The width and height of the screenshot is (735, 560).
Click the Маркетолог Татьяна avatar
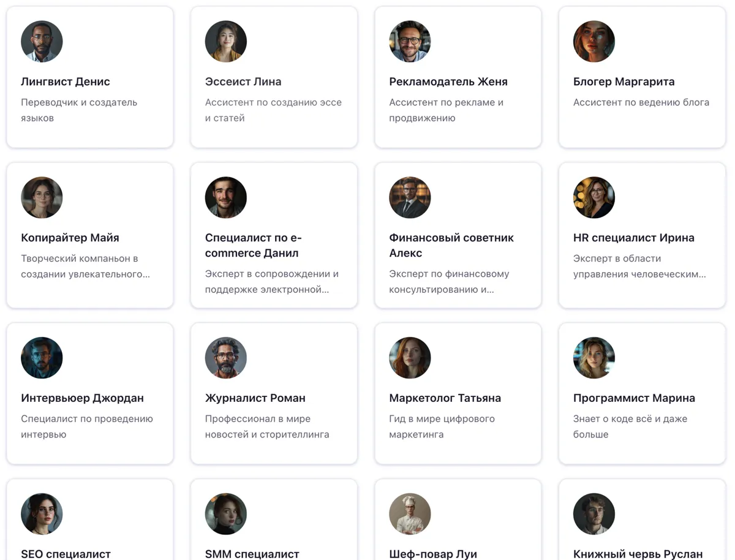click(409, 357)
